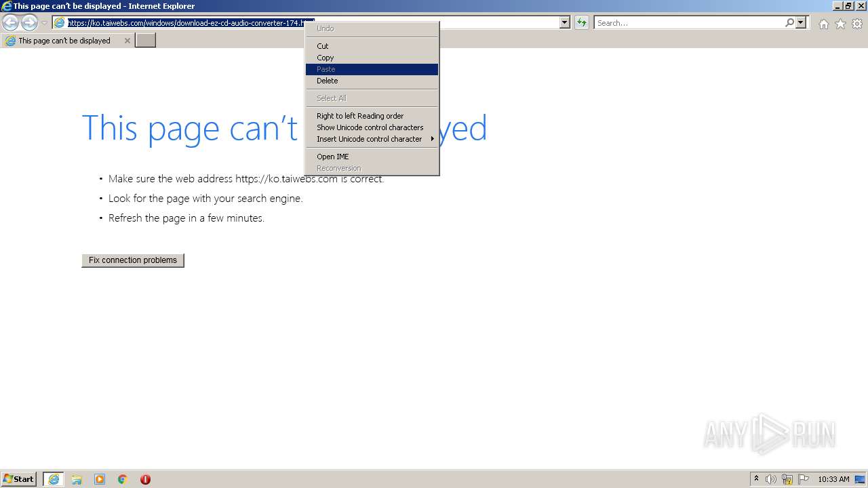The height and width of the screenshot is (488, 868).
Task: Open the Home page icon
Action: 823,24
